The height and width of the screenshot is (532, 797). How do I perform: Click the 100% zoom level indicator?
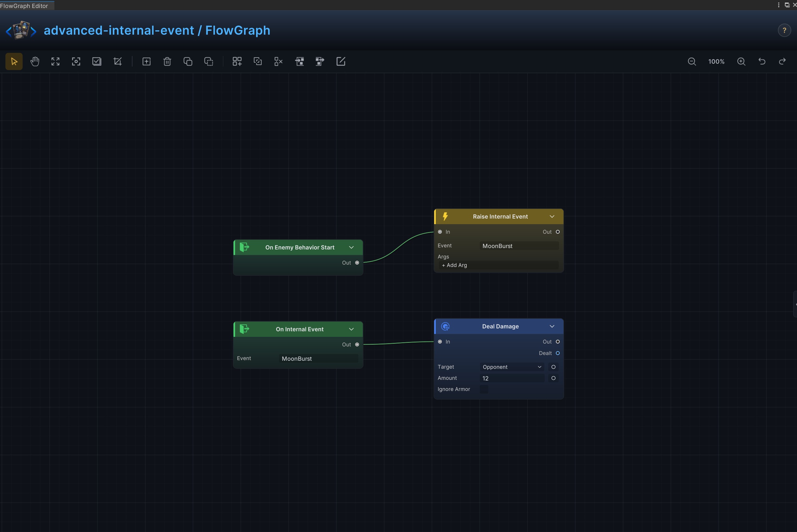click(x=716, y=61)
